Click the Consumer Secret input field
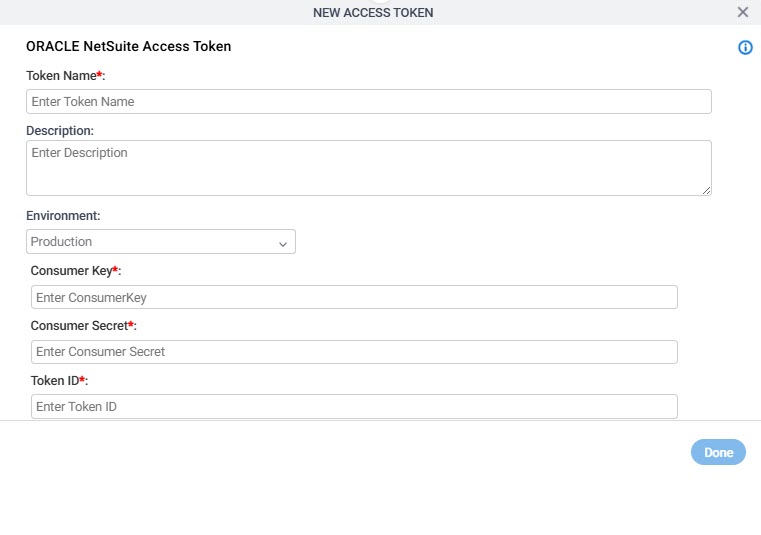 click(x=354, y=352)
